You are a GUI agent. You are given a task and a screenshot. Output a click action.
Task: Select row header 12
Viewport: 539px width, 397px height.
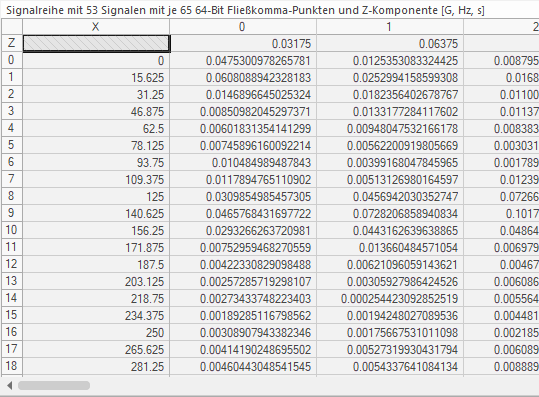coord(11,264)
